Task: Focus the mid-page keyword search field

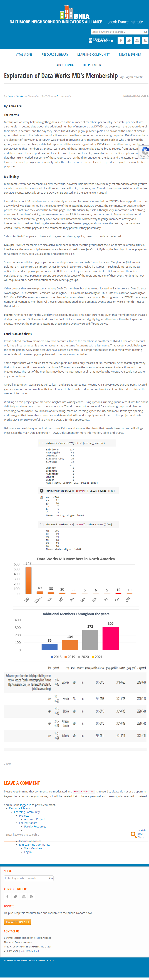Action: [x=67, y=834]
